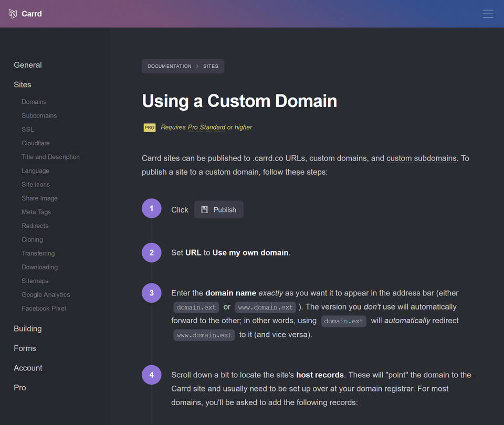This screenshot has height=425, width=504.
Task: Go to the Pro sidebar section
Action: coord(20,388)
